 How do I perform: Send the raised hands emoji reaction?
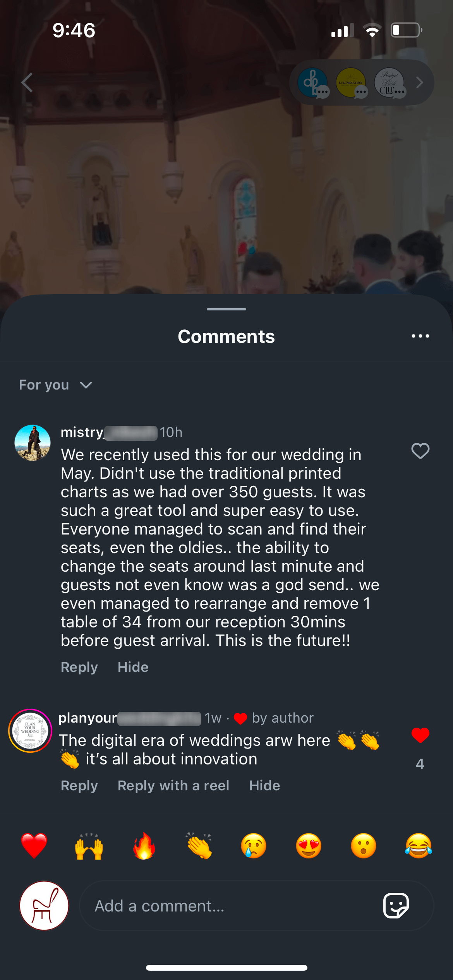(x=89, y=846)
